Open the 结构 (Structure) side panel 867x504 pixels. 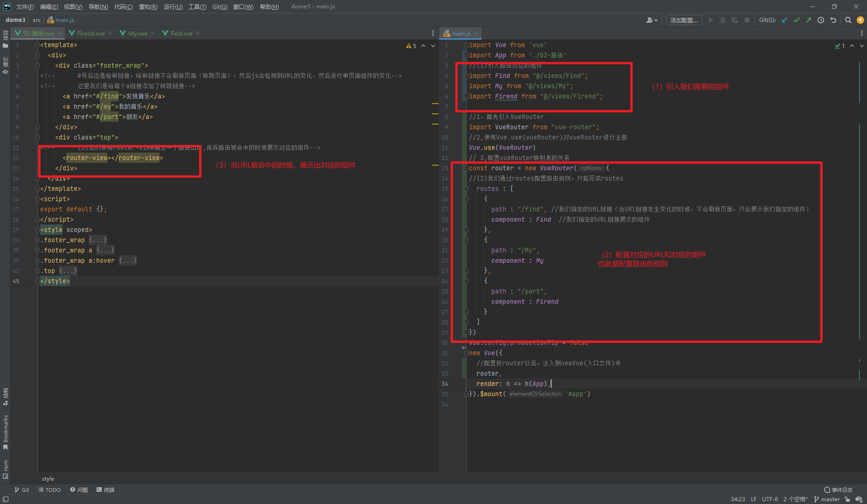click(x=5, y=396)
